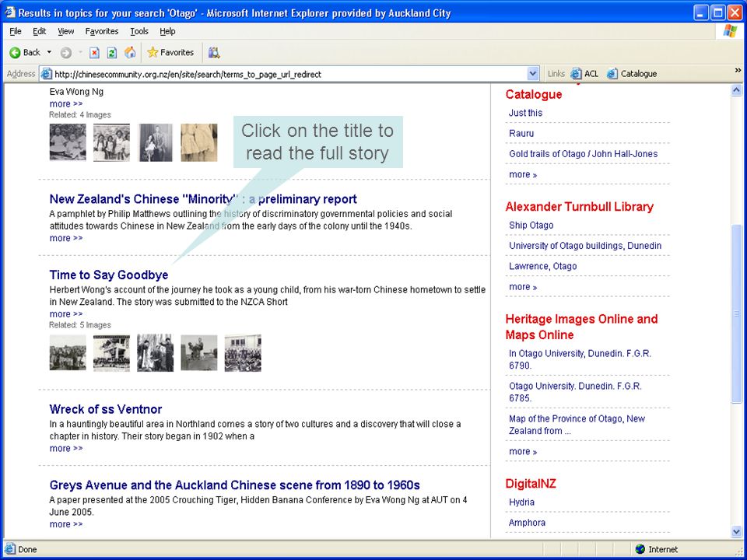
Task: Refresh the page with the green arrows icon
Action: pyautogui.click(x=112, y=53)
